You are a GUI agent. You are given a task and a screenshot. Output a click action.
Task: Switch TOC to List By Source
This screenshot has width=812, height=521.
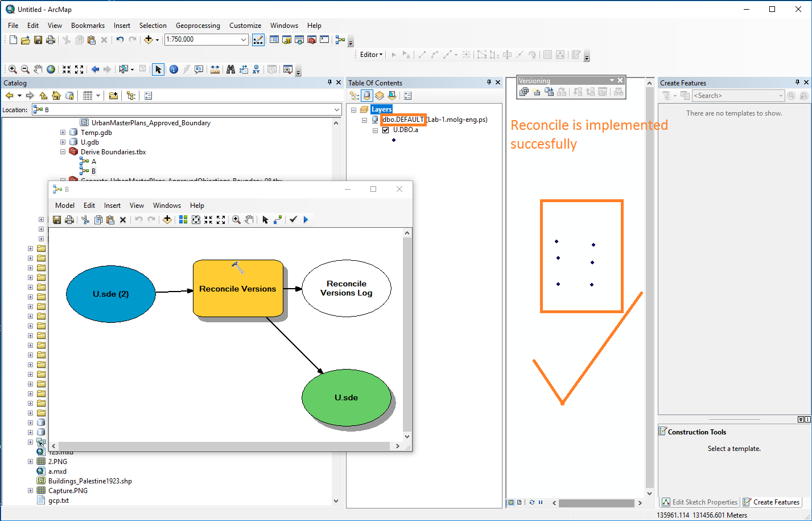pos(367,96)
